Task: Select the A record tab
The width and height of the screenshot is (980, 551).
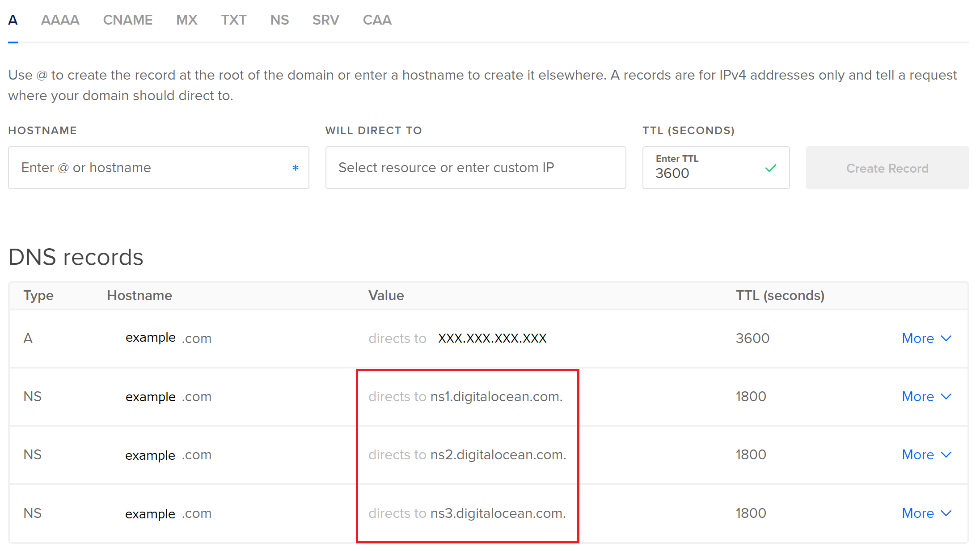Action: click(x=13, y=20)
